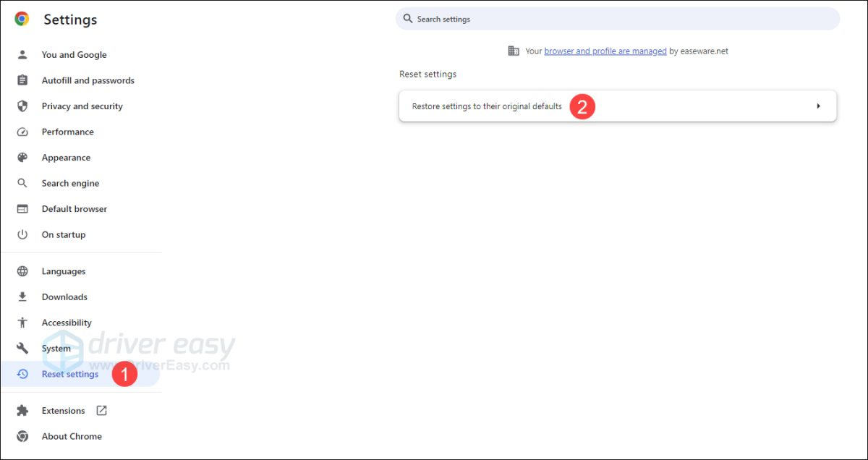Click the Privacy and security shield icon
The height and width of the screenshot is (460, 868).
pos(22,106)
